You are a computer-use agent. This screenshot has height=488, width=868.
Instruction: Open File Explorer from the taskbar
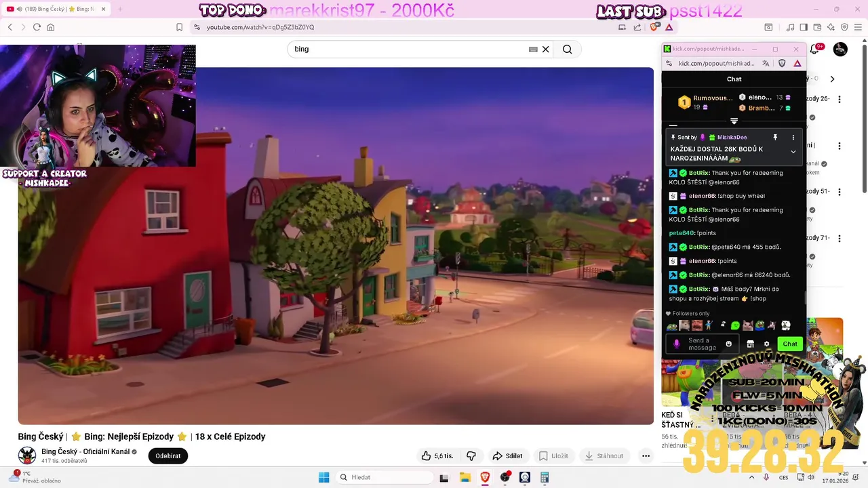coord(465,477)
